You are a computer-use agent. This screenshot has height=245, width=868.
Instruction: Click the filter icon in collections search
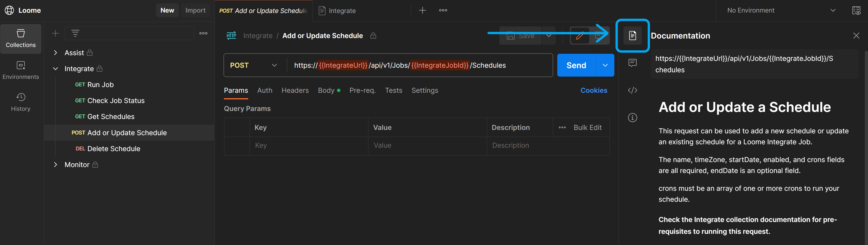(75, 33)
